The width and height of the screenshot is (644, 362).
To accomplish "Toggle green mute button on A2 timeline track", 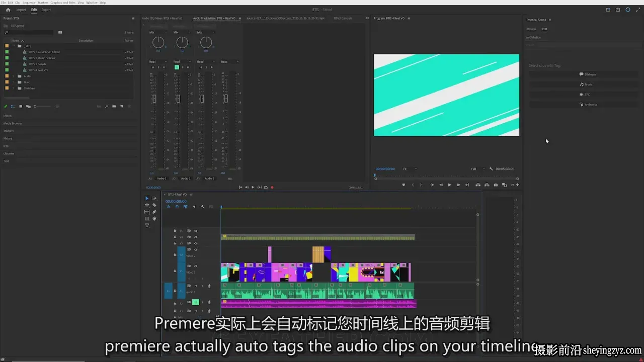I will click(x=196, y=303).
